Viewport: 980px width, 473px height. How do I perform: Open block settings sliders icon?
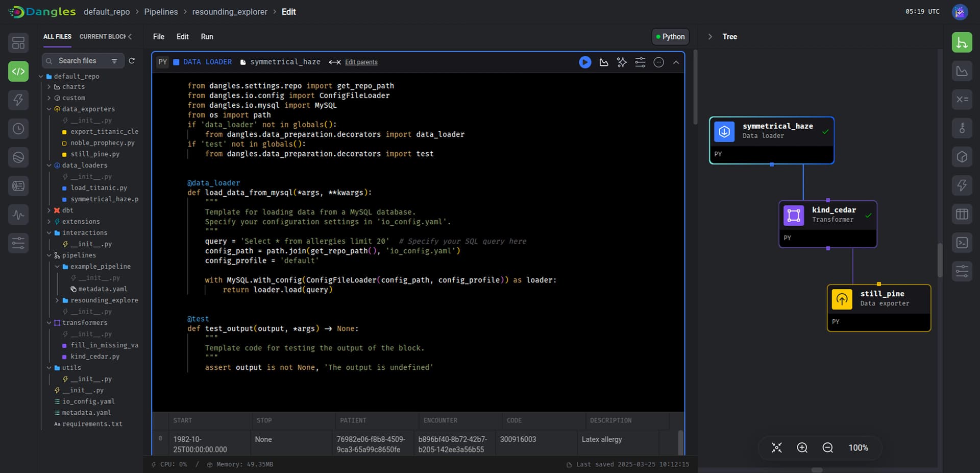pos(640,62)
